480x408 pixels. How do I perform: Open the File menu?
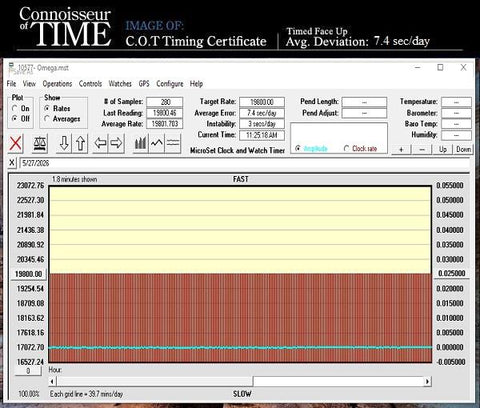point(11,84)
